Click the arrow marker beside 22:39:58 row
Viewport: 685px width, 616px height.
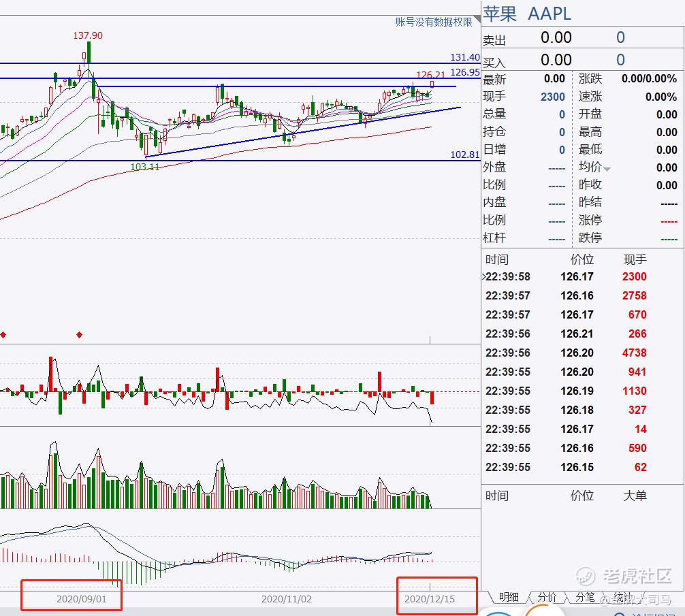[x=484, y=277]
